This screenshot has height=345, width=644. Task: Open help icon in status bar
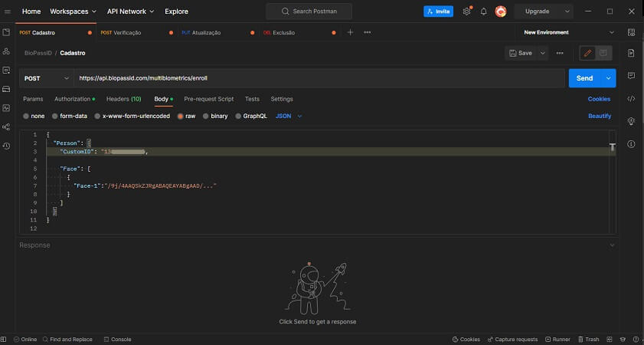[x=636, y=339]
